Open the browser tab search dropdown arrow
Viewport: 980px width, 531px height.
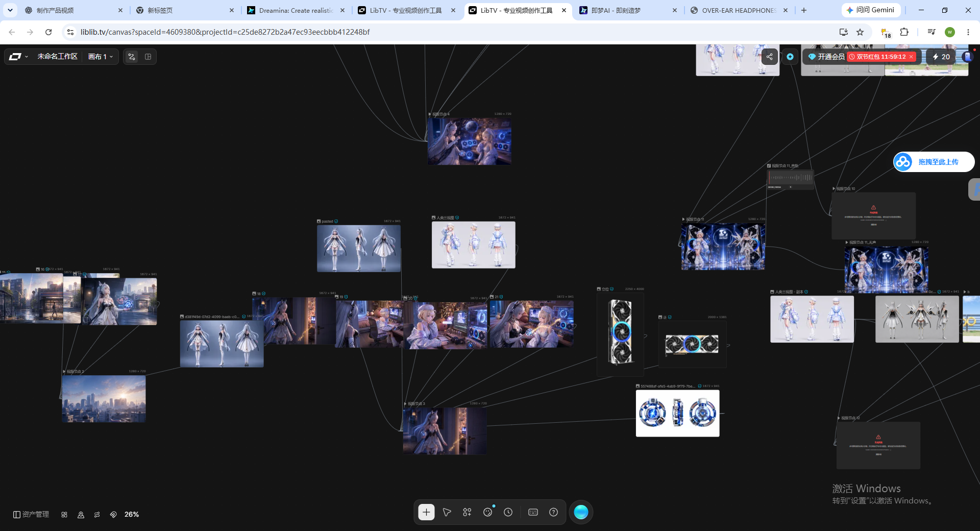pyautogui.click(x=10, y=10)
